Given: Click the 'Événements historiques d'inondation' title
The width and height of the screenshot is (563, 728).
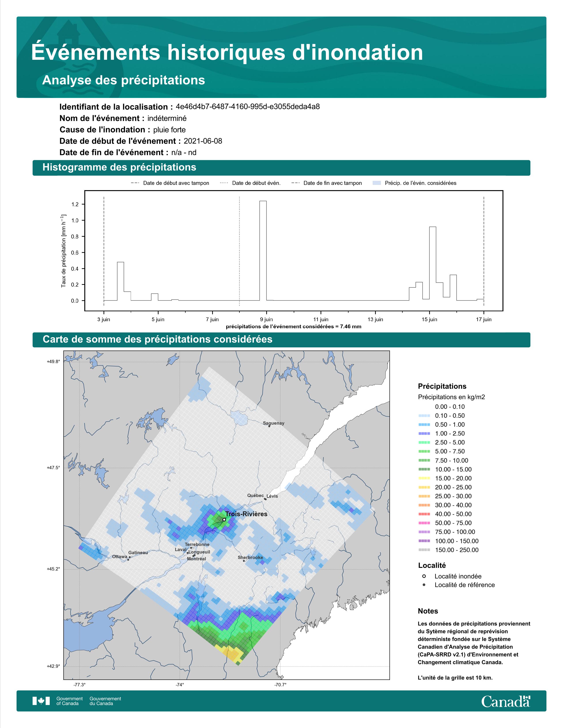Looking at the screenshot, I should coord(227,52).
